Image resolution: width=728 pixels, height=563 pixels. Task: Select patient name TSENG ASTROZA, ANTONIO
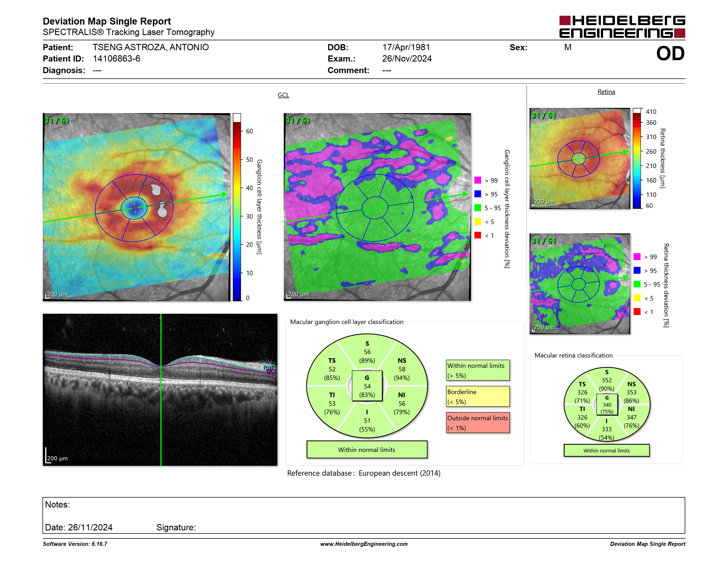point(151,47)
